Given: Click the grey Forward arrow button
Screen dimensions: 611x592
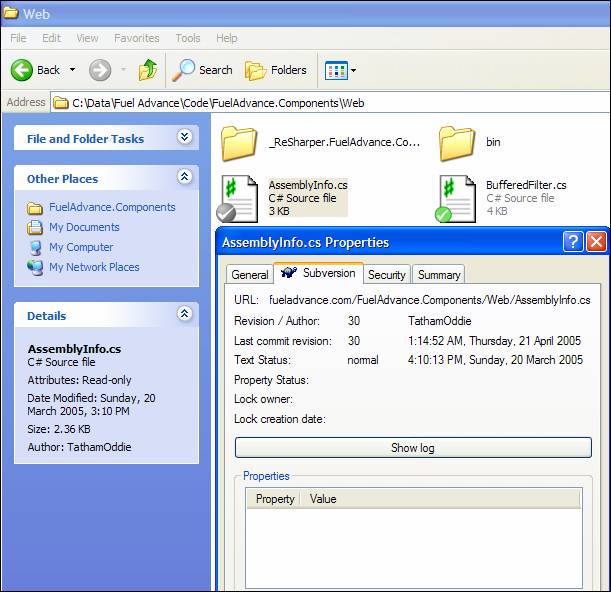Looking at the screenshot, I should pos(100,70).
